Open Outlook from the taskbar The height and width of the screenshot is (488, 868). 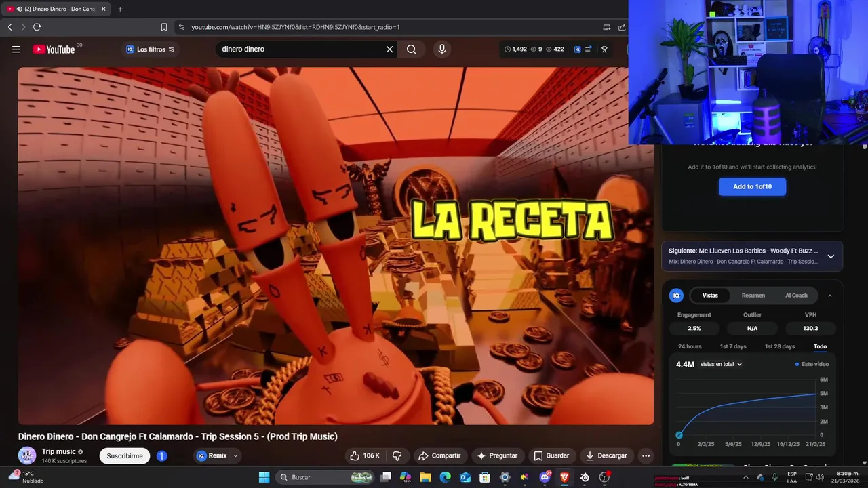click(465, 477)
